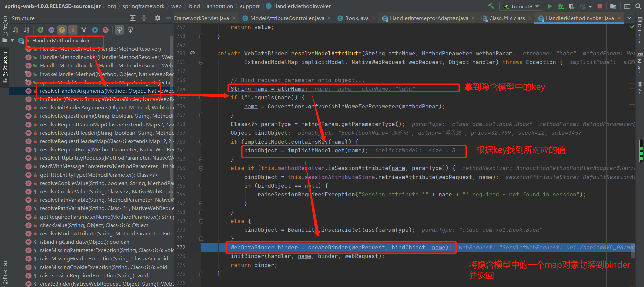
Task: Collapse code fold at line 763
Action: (201, 168)
